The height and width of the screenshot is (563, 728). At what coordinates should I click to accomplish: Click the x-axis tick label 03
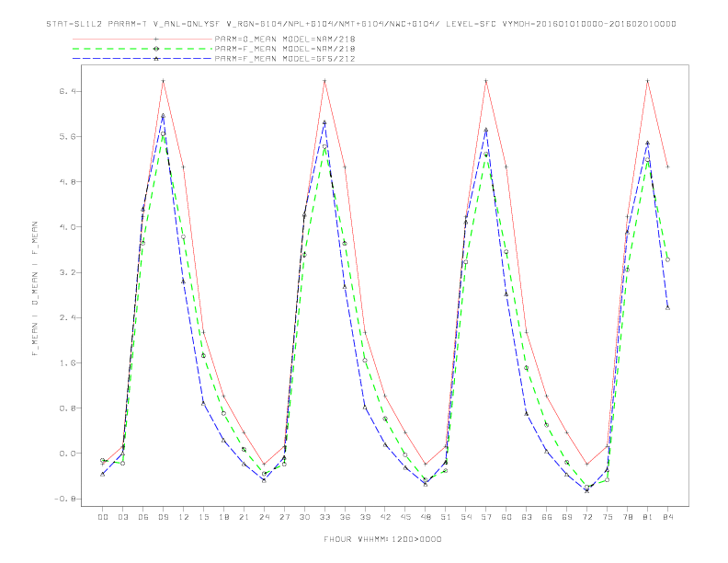click(122, 517)
